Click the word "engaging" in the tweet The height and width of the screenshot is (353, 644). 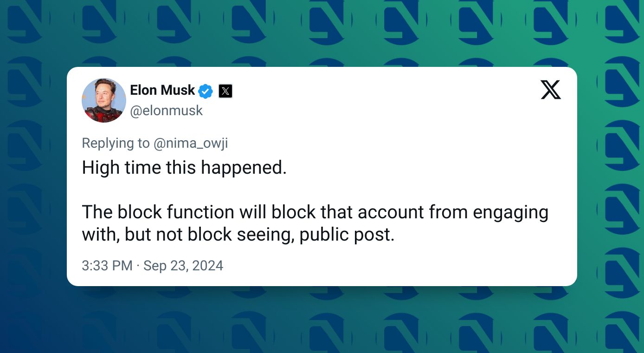click(x=510, y=212)
